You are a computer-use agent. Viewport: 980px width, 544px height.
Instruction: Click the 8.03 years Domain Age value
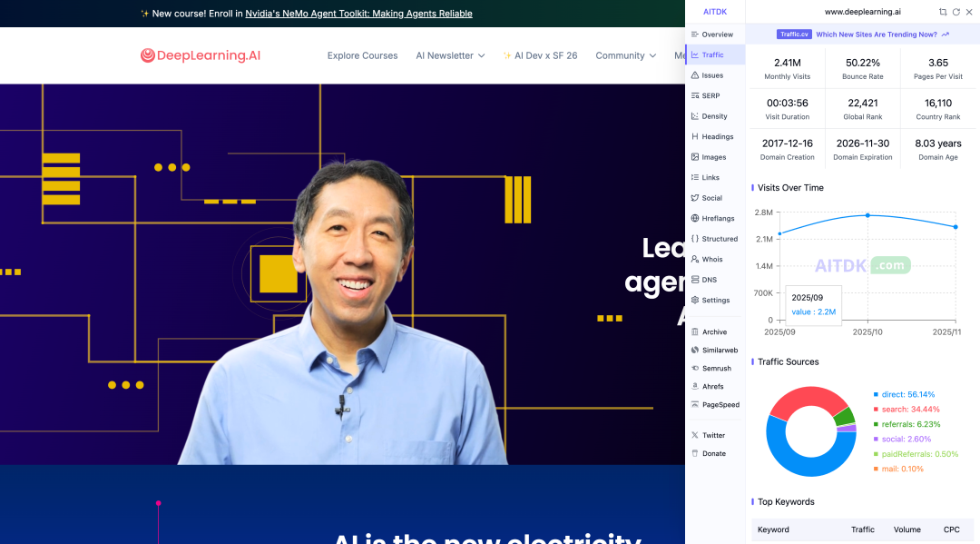938,143
